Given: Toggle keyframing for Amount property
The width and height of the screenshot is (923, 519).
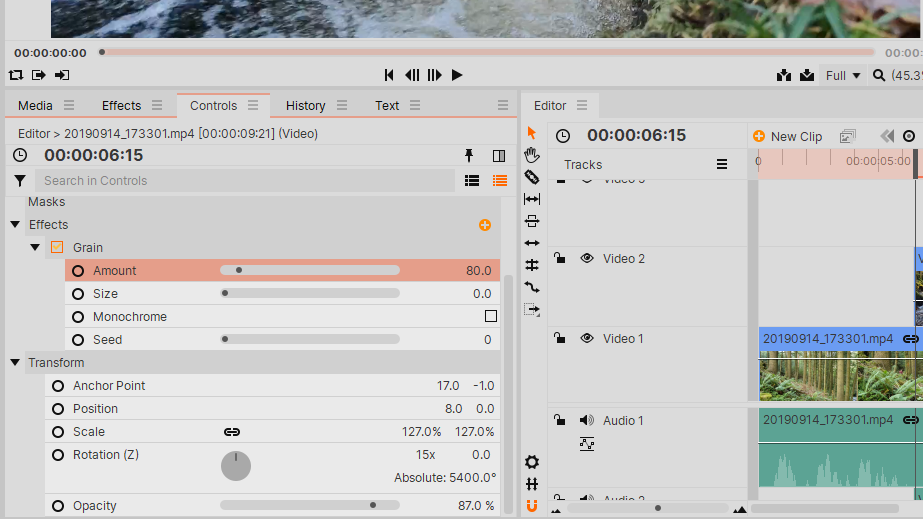Looking at the screenshot, I should [78, 271].
